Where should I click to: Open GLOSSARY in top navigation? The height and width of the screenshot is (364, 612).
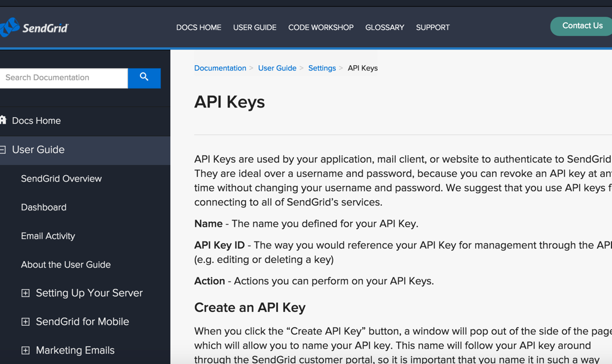pyautogui.click(x=384, y=27)
